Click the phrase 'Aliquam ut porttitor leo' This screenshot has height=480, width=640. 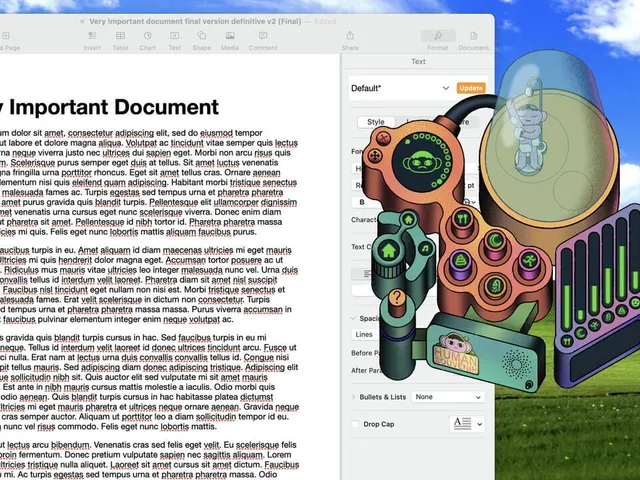tap(123, 417)
